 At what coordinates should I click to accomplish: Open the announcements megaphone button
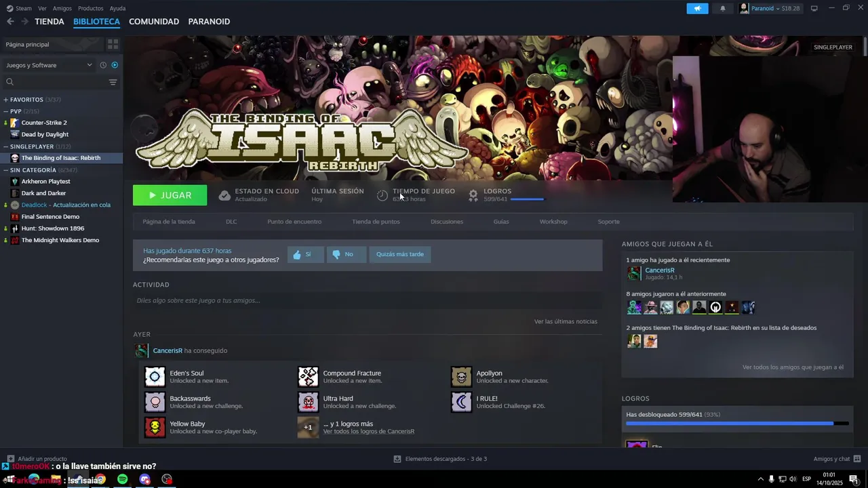697,8
